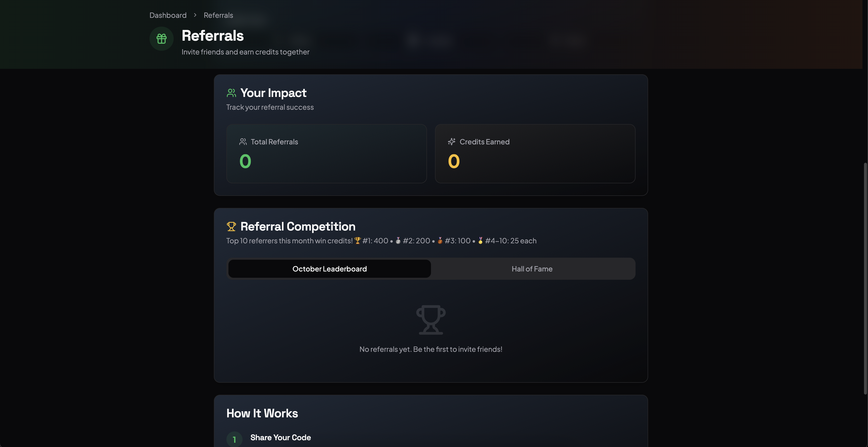This screenshot has width=868, height=447.
Task: Click the sparkles icon beside Credits Earned
Action: click(x=452, y=141)
